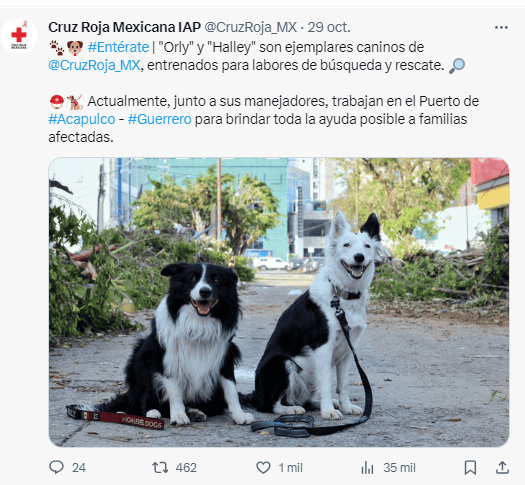View tweet analytics via the bar chart icon

coord(367,468)
